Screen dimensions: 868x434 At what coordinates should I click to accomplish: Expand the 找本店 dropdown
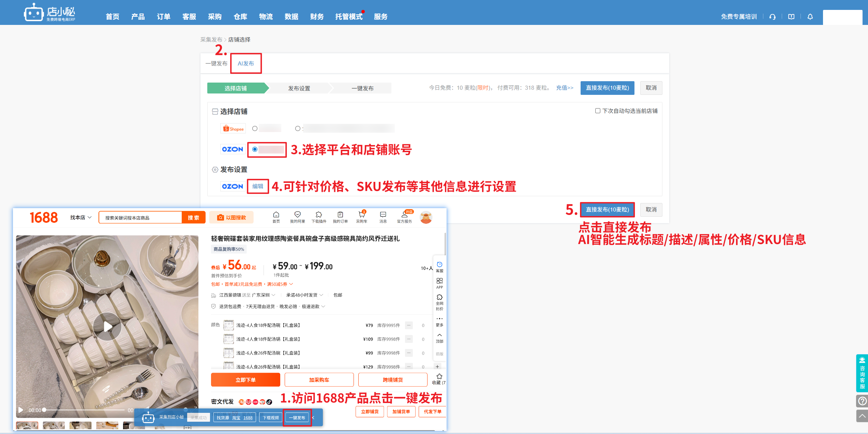click(x=81, y=217)
